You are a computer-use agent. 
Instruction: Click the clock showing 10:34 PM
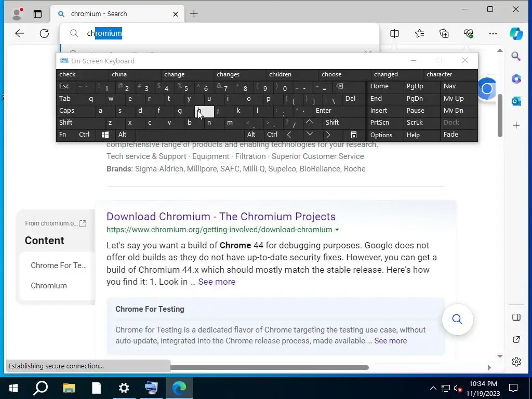coord(483,384)
